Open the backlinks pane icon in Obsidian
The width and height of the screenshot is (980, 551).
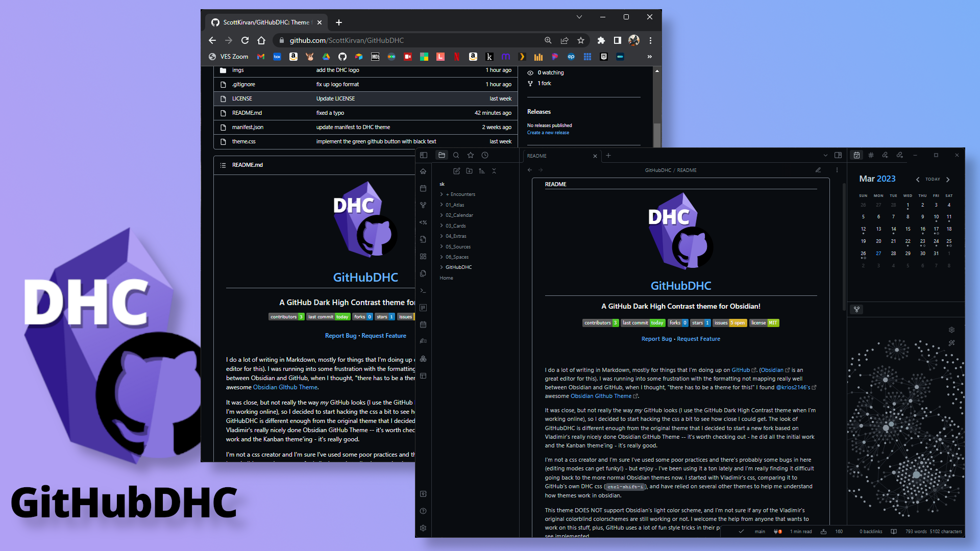click(885, 155)
